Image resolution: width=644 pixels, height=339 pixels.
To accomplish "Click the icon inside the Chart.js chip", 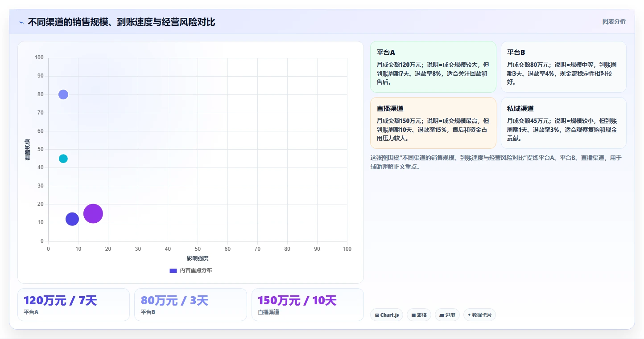I will point(377,315).
